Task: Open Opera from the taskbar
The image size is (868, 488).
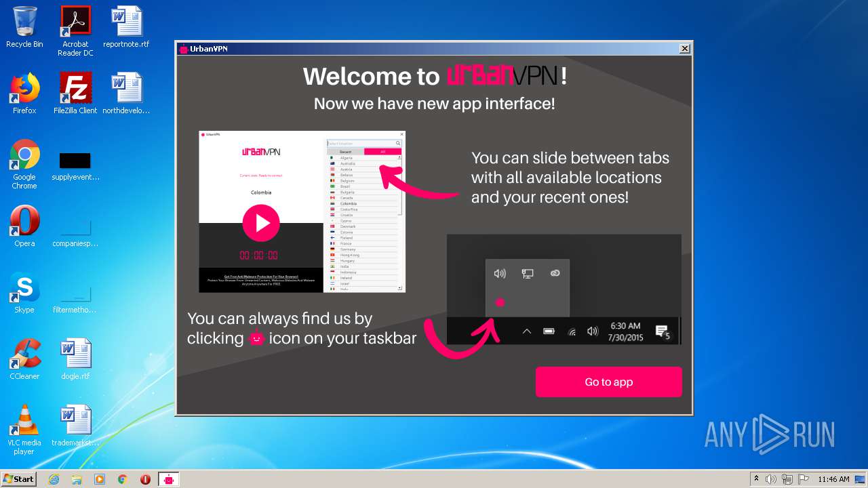Action: click(145, 479)
